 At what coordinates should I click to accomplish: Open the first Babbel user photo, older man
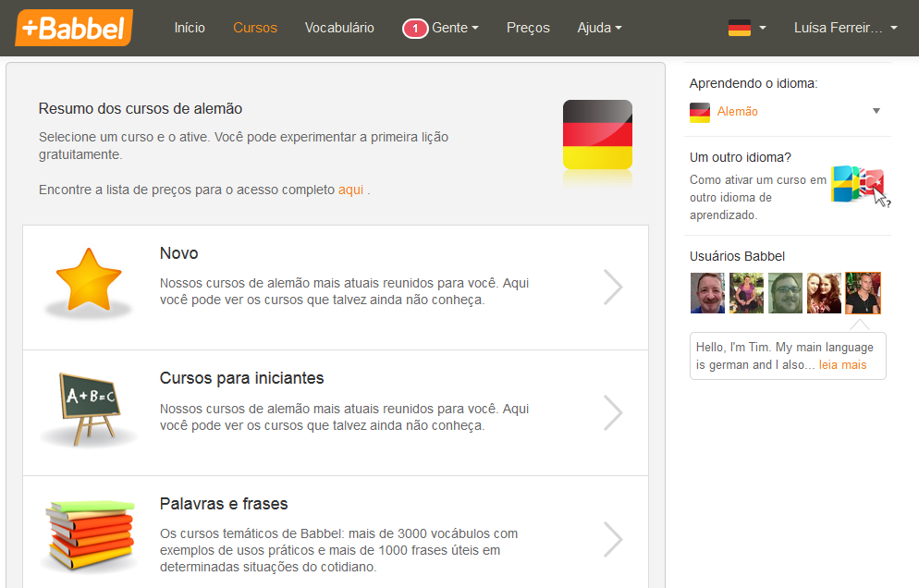pos(707,293)
